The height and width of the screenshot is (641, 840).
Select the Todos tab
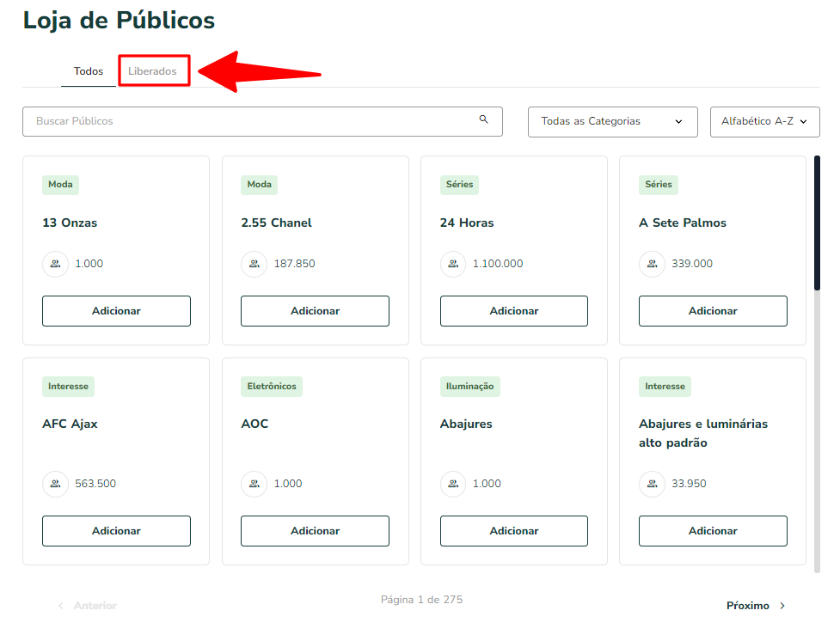89,71
